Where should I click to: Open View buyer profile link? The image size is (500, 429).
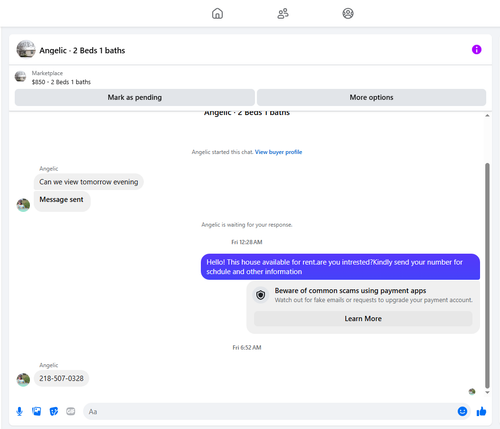point(278,152)
